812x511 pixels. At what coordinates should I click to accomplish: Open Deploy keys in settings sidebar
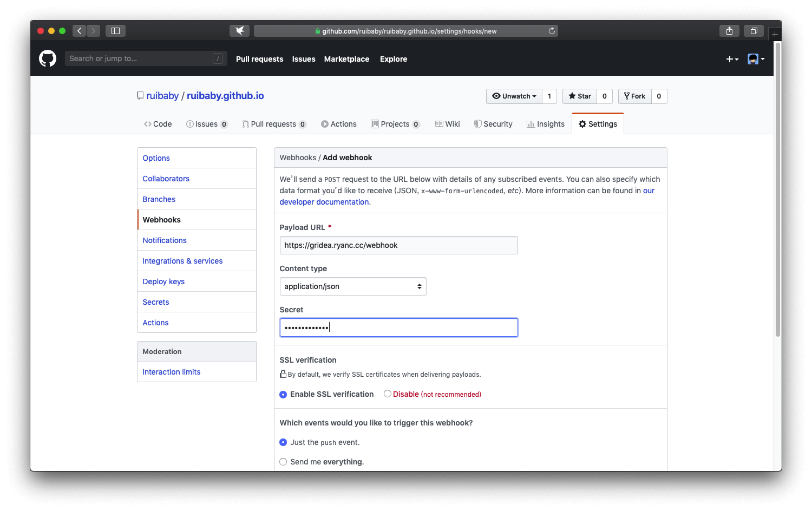click(x=163, y=281)
